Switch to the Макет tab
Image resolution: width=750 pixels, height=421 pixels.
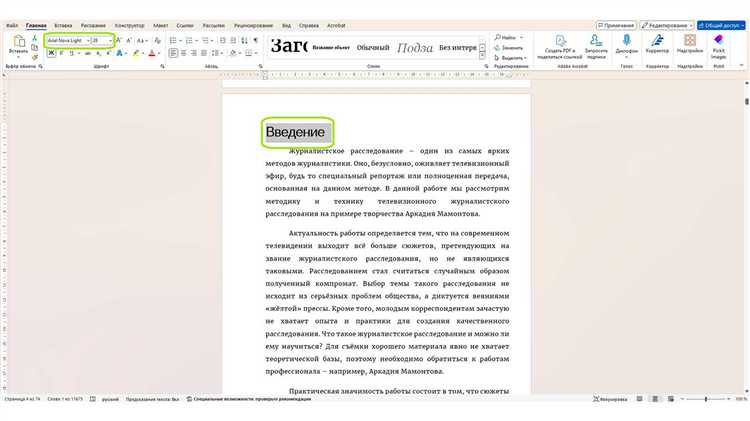[161, 25]
